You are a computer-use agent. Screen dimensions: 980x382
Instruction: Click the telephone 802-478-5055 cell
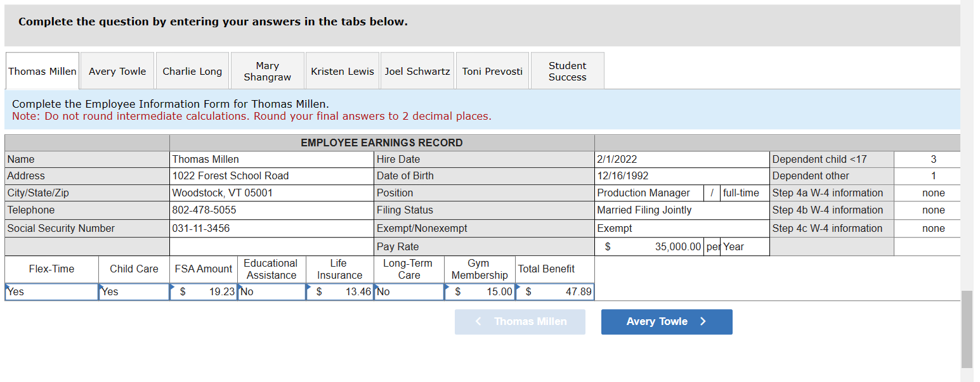(273, 210)
